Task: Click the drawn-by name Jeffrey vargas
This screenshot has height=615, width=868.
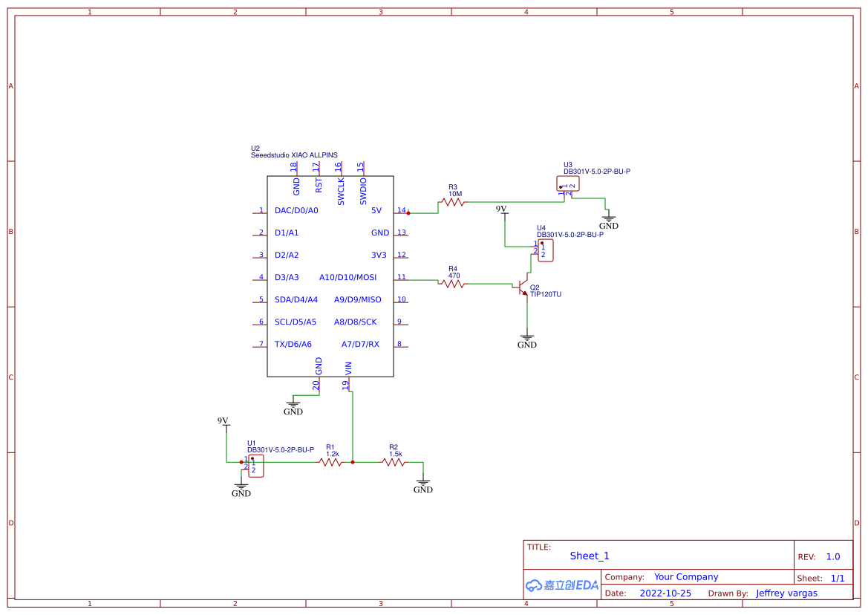Action: tap(786, 593)
